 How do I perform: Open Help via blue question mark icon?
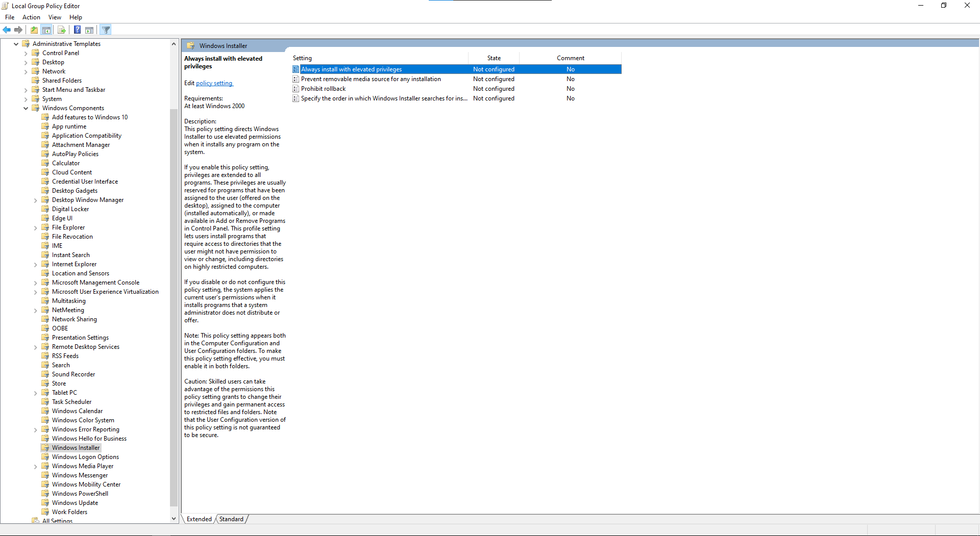point(77,30)
